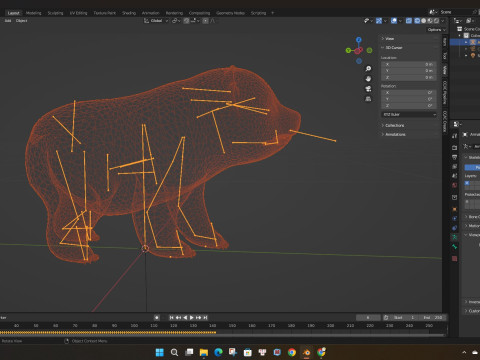Click play reversed button in timeline
The image size is (480, 360).
tap(185, 318)
